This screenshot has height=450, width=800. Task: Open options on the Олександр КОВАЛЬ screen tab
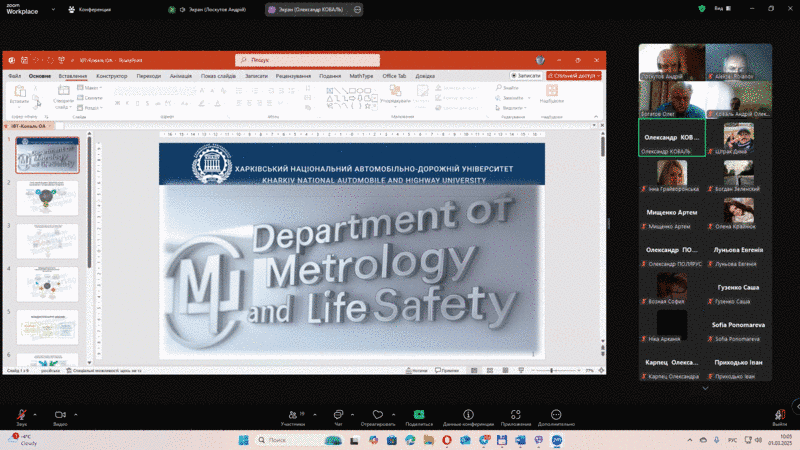coord(357,9)
